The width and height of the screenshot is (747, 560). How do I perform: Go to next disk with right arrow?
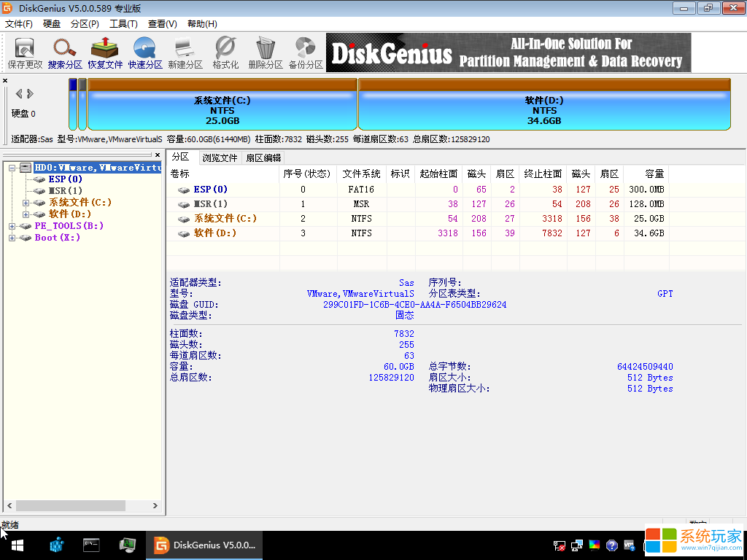click(x=30, y=93)
